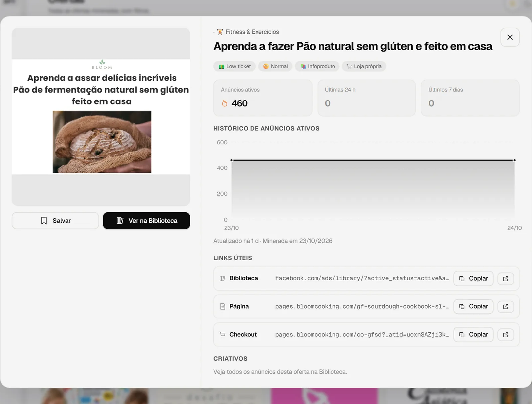Click the Fitness & Exercícios category label
The width and height of the screenshot is (532, 404).
tap(252, 32)
